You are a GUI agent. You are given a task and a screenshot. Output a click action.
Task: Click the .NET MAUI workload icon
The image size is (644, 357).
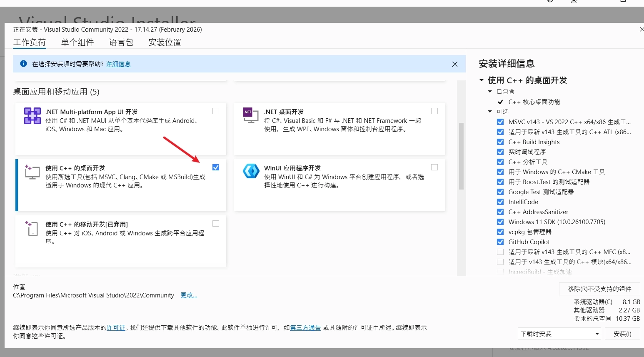tap(32, 116)
